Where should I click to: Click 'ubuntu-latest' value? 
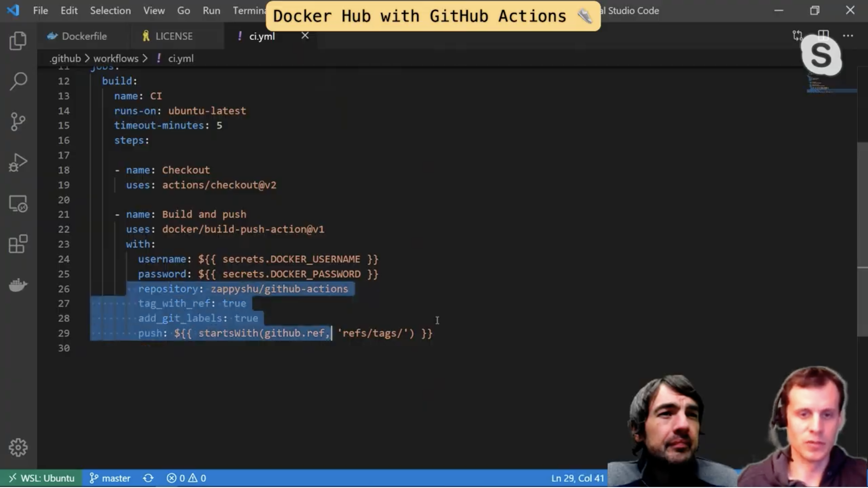pyautogui.click(x=207, y=110)
